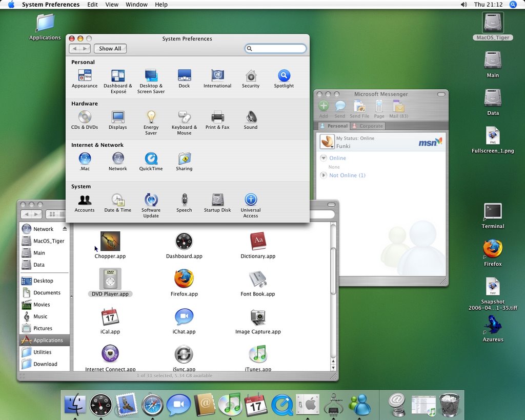Viewport: 525px width, 420px height.
Task: Switch Finder to icon view
Action: [52, 214]
